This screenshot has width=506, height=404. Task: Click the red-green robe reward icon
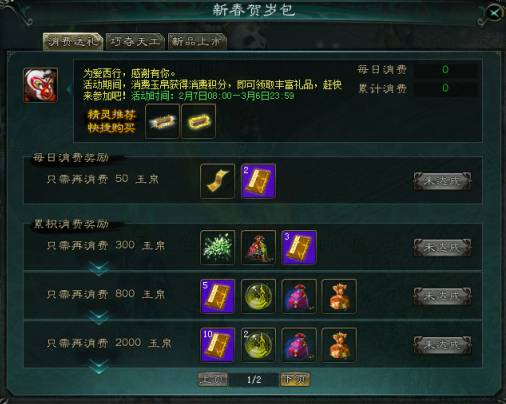coord(258,247)
